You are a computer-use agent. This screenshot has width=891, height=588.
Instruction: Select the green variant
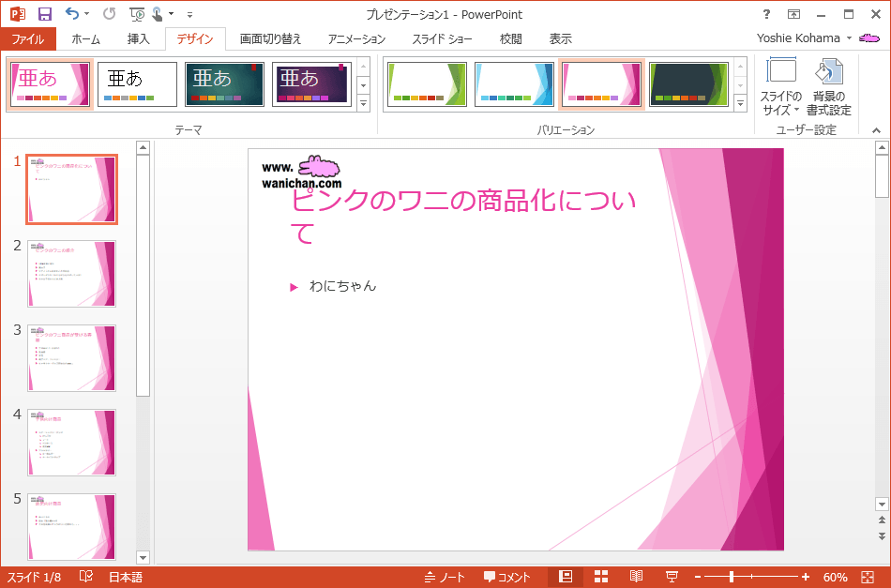point(427,84)
